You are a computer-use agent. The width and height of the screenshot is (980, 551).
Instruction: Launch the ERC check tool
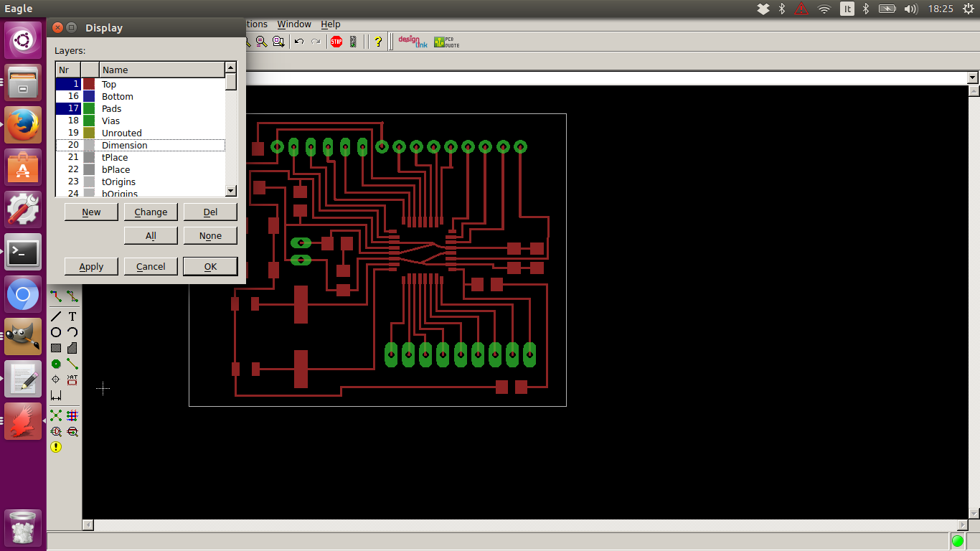(56, 431)
